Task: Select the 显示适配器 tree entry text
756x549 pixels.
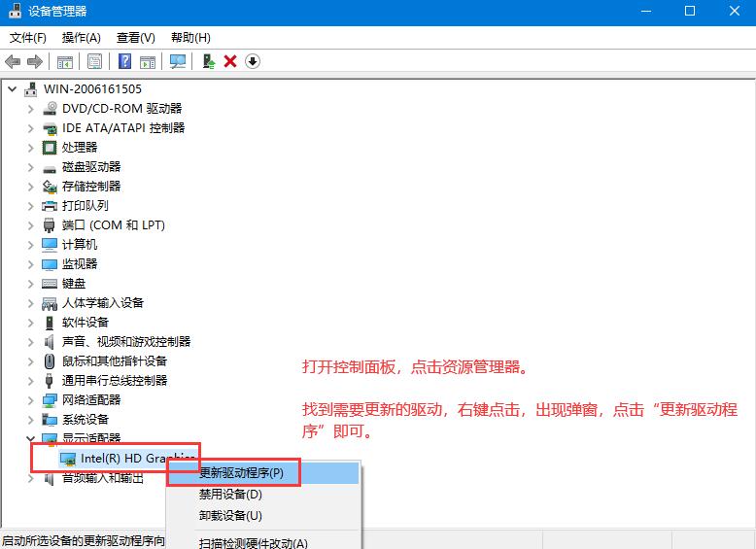Action: 91,437
